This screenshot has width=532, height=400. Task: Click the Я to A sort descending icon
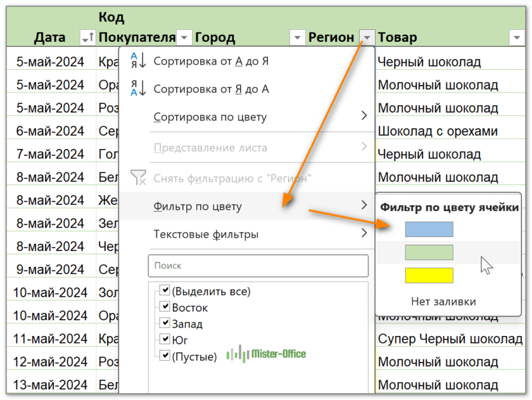pyautogui.click(x=138, y=89)
